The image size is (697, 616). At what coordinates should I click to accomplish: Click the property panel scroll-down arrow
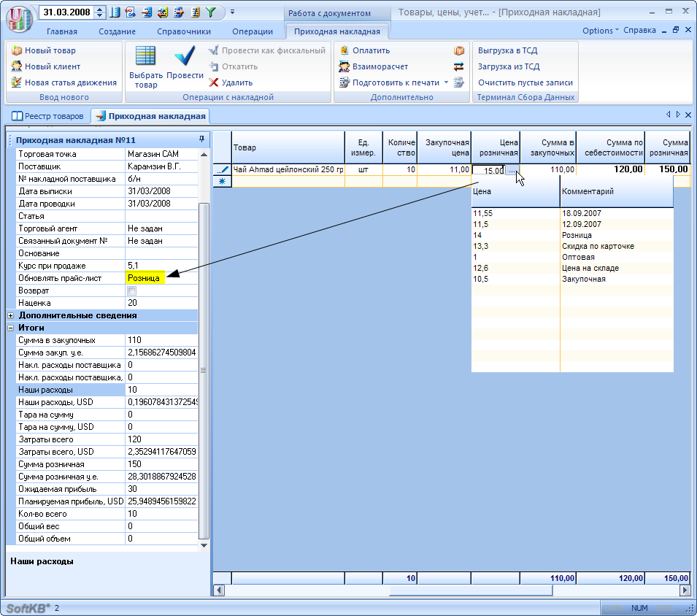204,545
